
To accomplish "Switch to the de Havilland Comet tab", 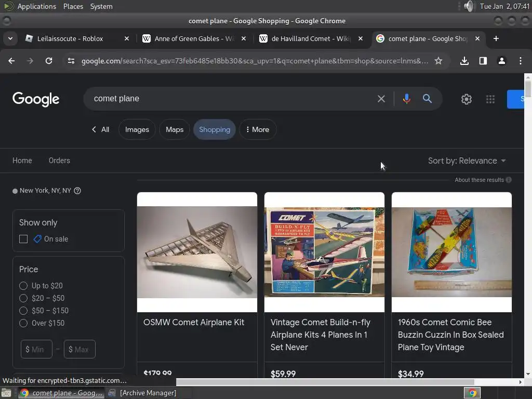I will (311, 38).
